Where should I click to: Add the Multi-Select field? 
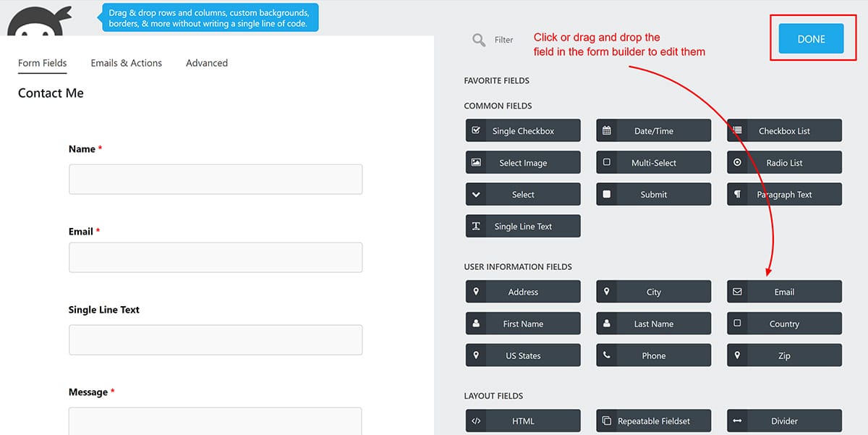653,163
